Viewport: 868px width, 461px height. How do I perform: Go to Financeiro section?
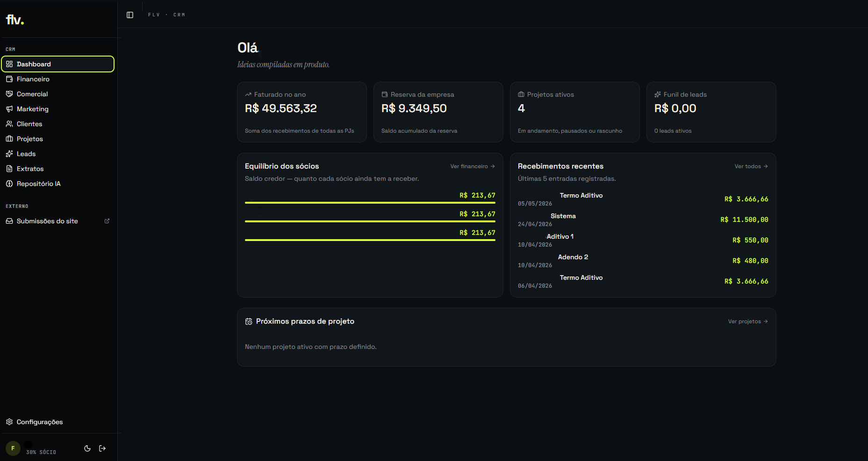[x=58, y=79]
